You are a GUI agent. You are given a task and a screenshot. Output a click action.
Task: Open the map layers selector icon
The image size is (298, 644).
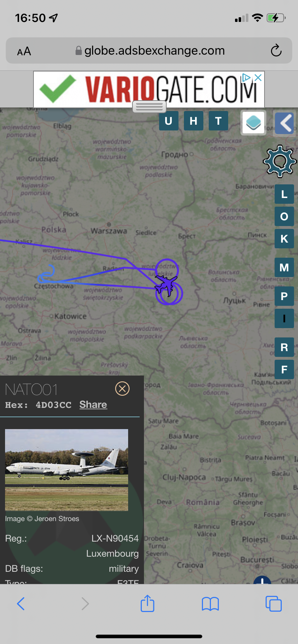(x=253, y=123)
